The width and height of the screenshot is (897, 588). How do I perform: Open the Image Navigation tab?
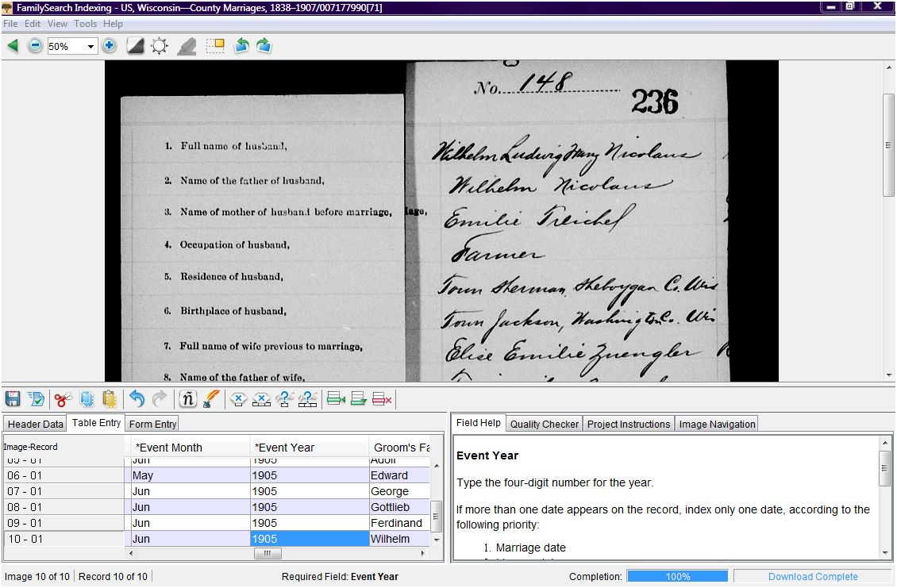pos(717,424)
